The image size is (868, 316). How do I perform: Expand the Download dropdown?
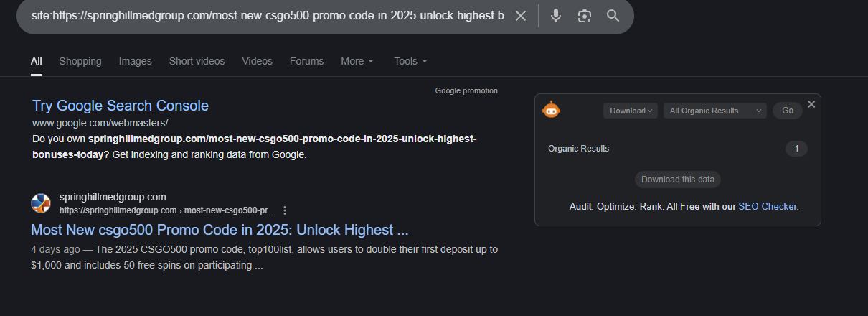(631, 111)
